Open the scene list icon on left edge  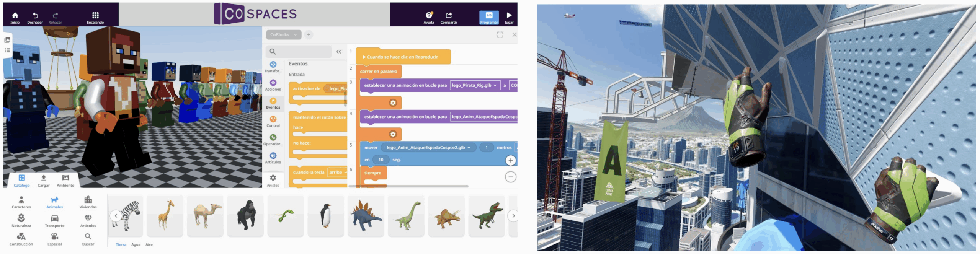[x=7, y=40]
